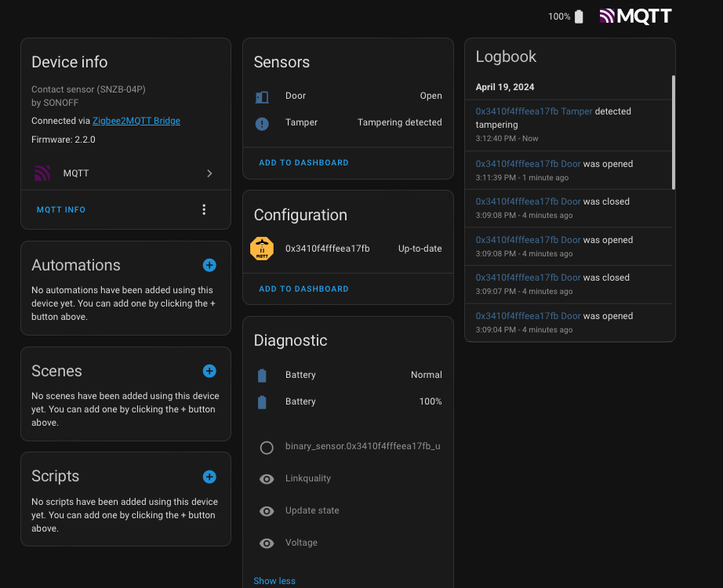Open the 0x3410f4fffeea17fb update row
The height and width of the screenshot is (588, 723).
pos(348,249)
